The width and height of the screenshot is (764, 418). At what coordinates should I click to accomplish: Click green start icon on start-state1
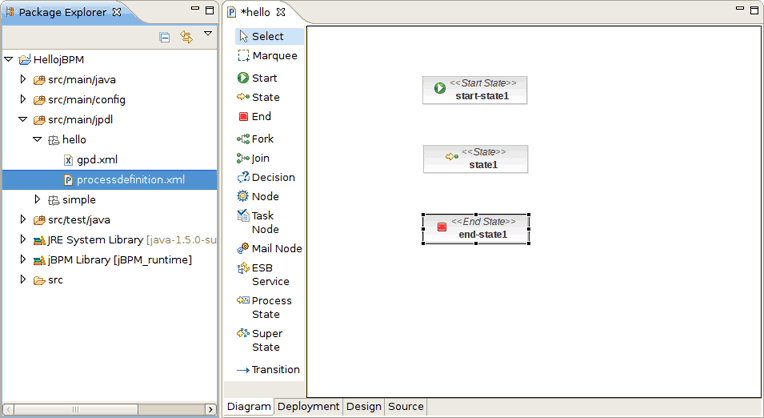pos(439,88)
